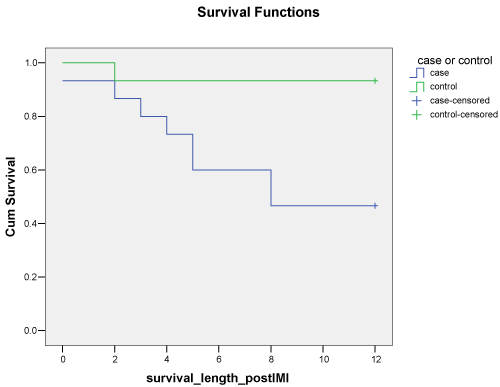
Task: Click the blue case-censored plus legend icon
Action: coord(417,101)
